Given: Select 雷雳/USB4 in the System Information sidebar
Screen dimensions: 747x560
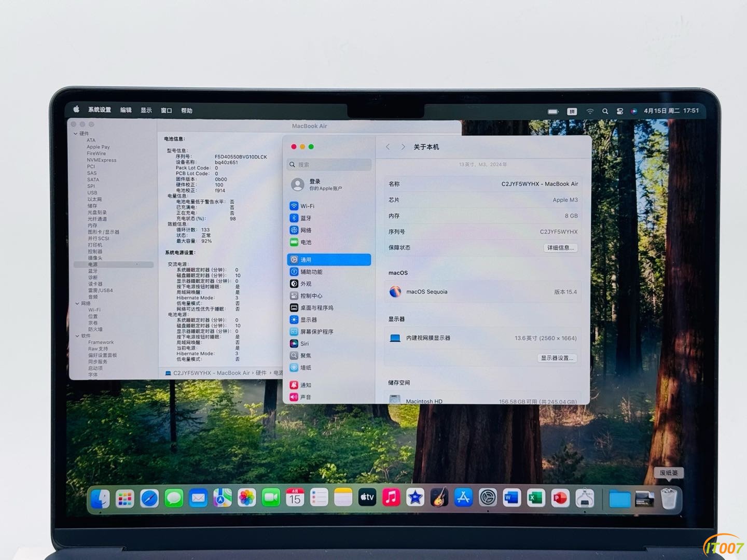Looking at the screenshot, I should point(101,290).
